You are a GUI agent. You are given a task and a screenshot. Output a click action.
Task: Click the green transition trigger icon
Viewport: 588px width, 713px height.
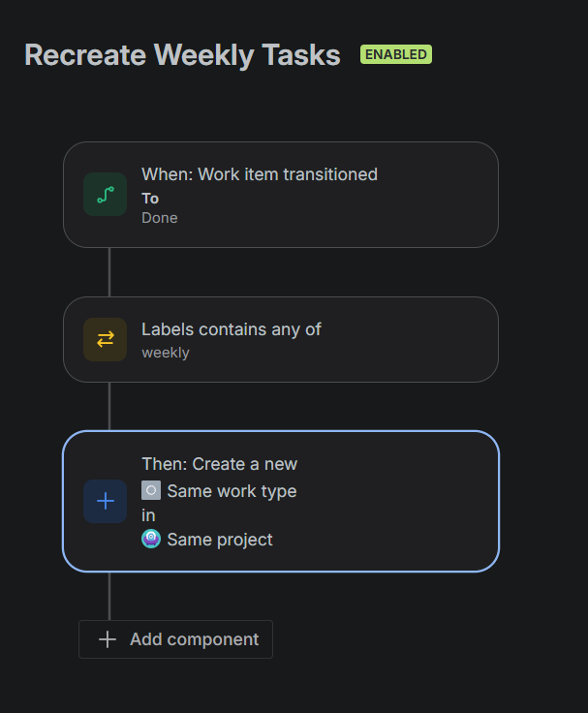click(x=105, y=195)
